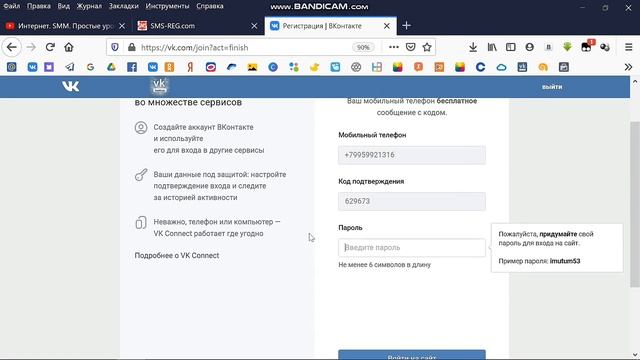Open the yellow duck bookmark
640x360 pixels.
(314, 67)
